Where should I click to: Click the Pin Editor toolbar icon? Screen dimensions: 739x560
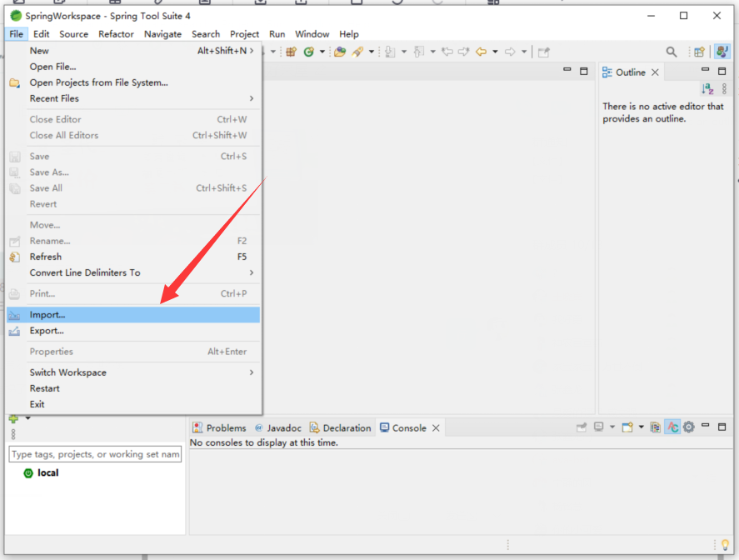544,52
